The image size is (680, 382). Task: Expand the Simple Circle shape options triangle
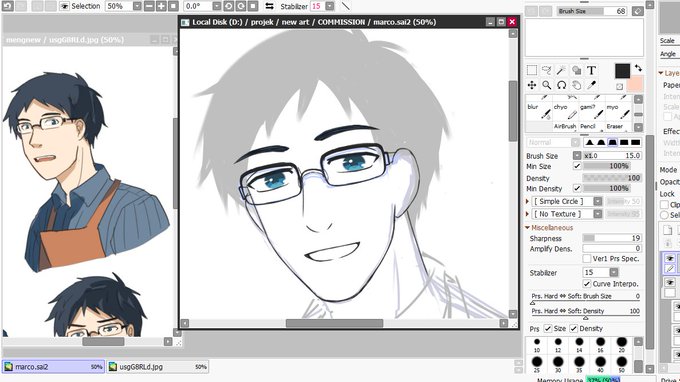click(527, 201)
